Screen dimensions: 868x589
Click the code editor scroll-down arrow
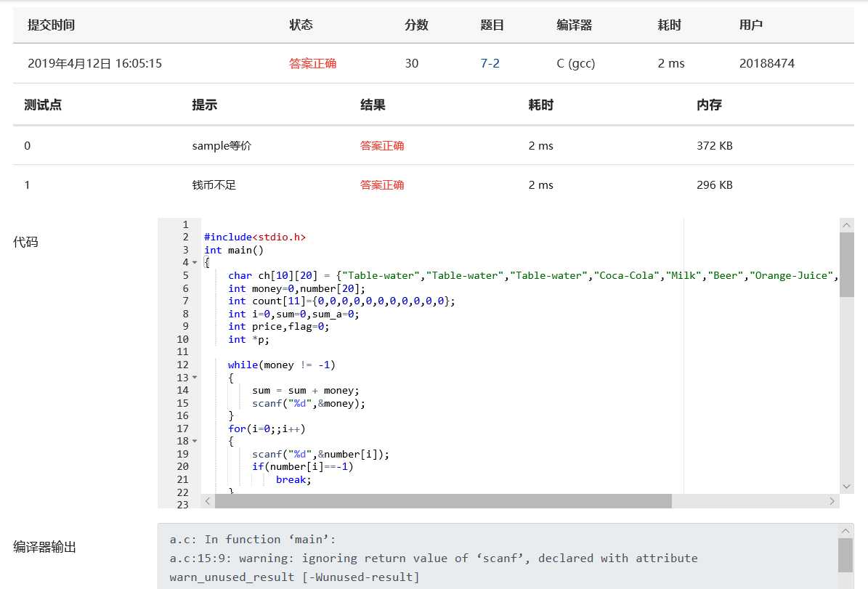point(846,487)
